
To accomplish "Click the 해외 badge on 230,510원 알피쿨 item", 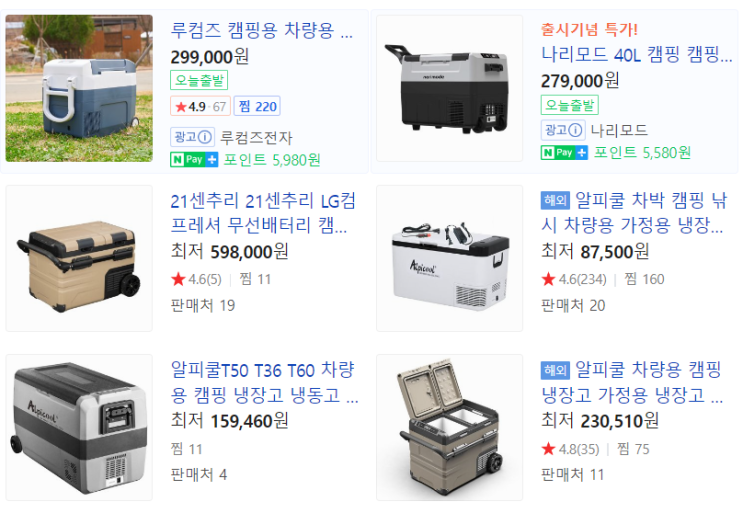I will [x=555, y=370].
